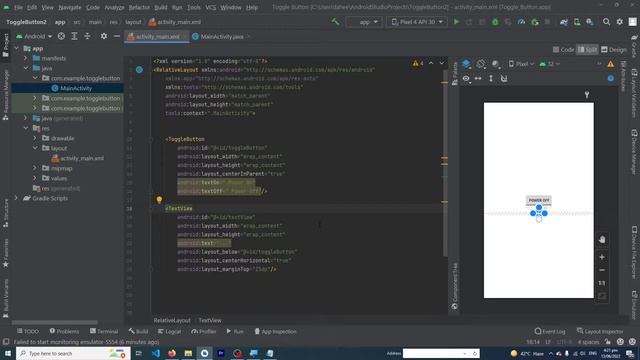
Task: Toggle View Options eye icon
Action: pos(466,78)
